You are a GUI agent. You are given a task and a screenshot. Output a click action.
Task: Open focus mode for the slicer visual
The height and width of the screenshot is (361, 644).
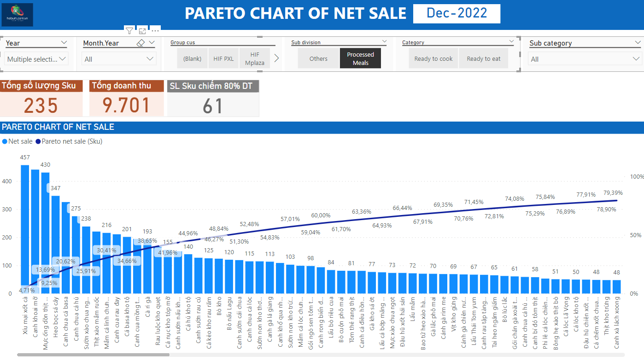[142, 31]
